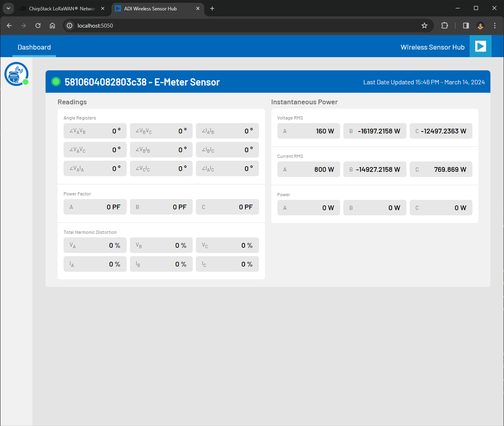Select the Power Factor A reading field

(x=95, y=207)
